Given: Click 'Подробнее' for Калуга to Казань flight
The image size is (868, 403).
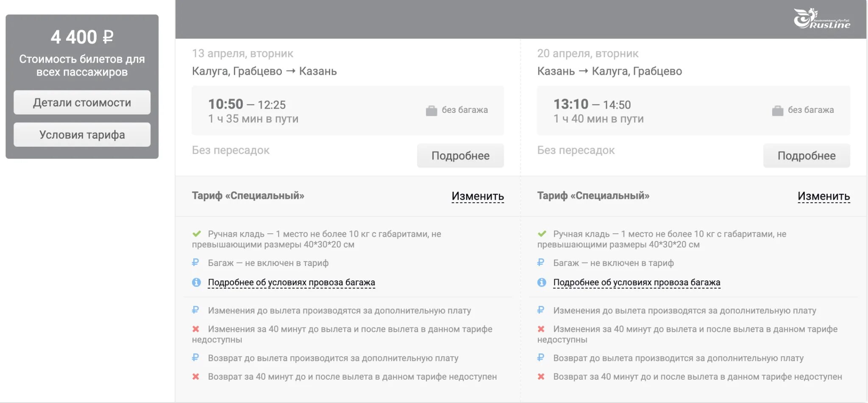Looking at the screenshot, I should click(460, 156).
